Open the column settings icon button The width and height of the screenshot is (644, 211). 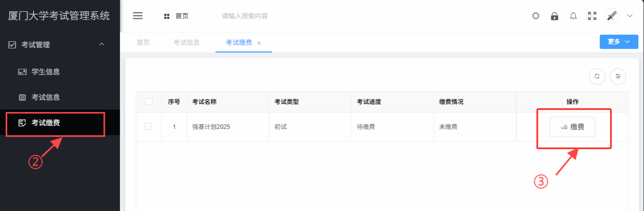click(x=618, y=76)
